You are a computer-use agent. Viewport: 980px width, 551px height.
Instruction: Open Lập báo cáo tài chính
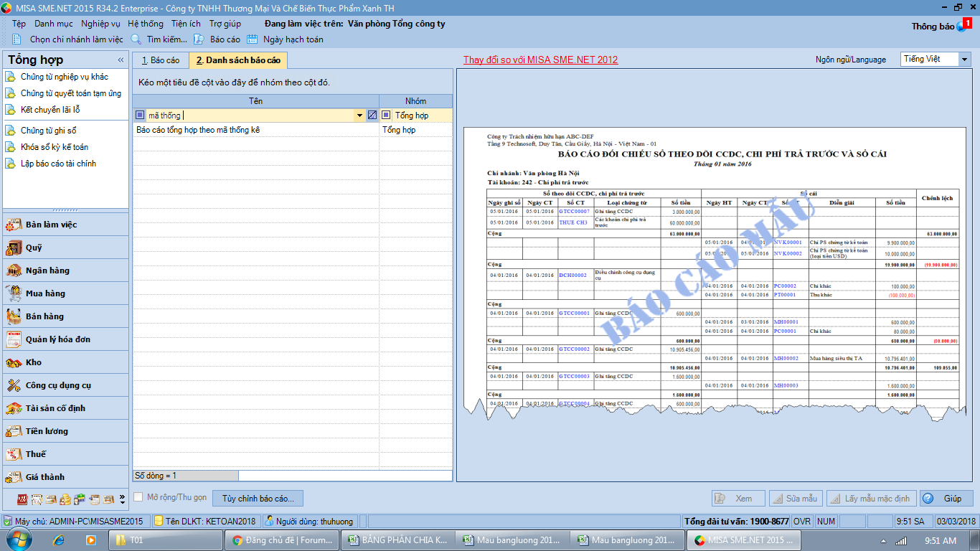[58, 164]
